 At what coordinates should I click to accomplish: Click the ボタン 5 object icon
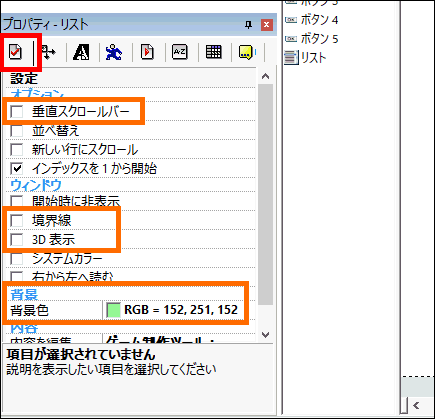pos(291,39)
